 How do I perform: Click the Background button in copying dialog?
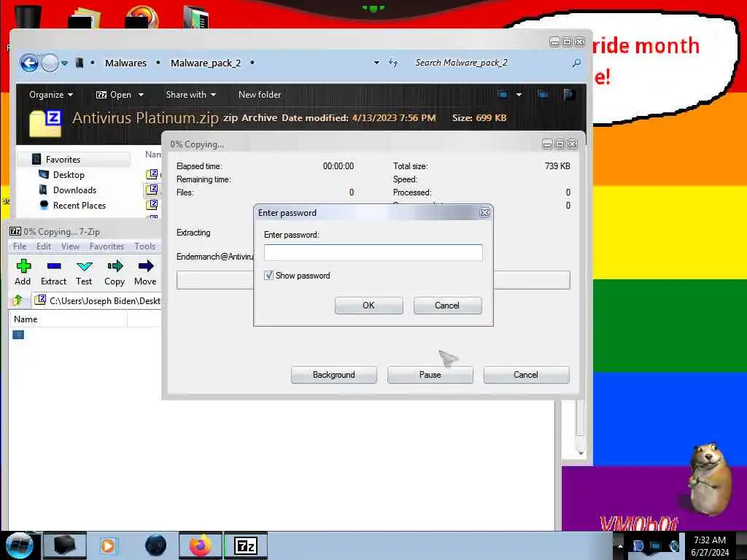334,375
